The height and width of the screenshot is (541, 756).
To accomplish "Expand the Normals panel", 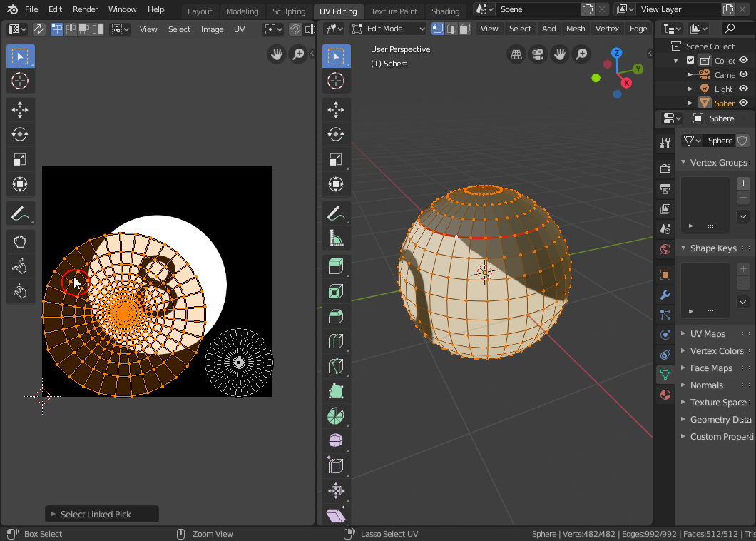I will 683,385.
